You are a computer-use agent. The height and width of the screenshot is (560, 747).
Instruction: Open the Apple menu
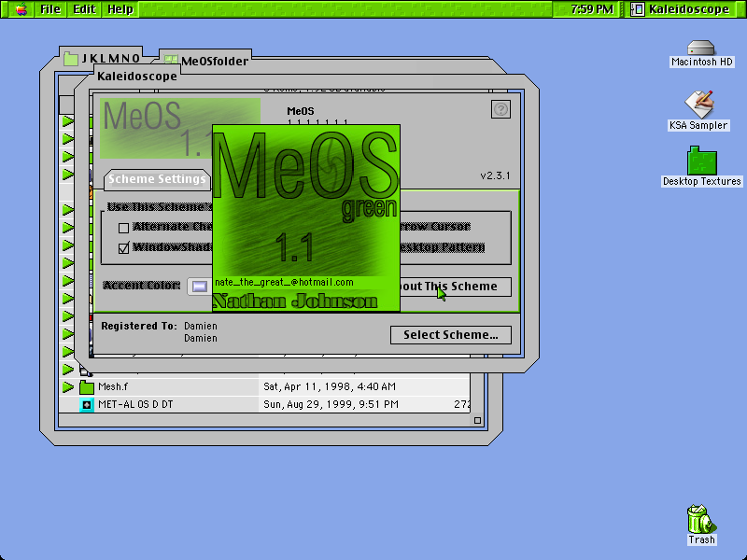pos(21,9)
